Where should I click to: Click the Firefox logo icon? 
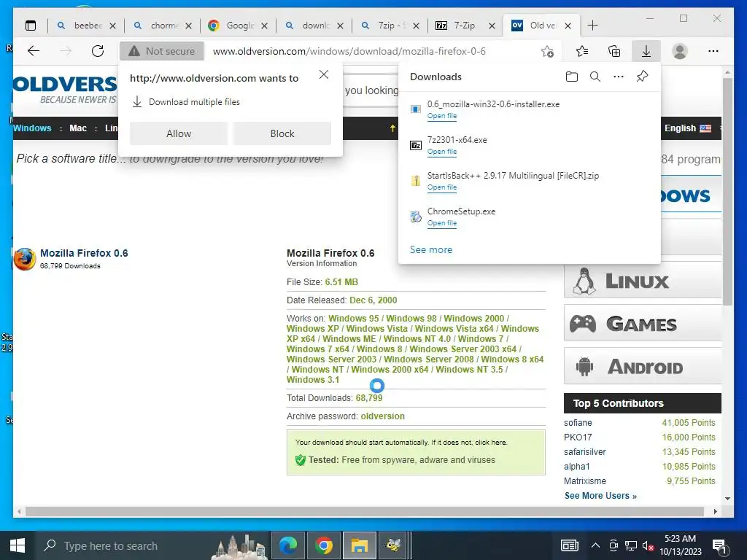[25, 259]
